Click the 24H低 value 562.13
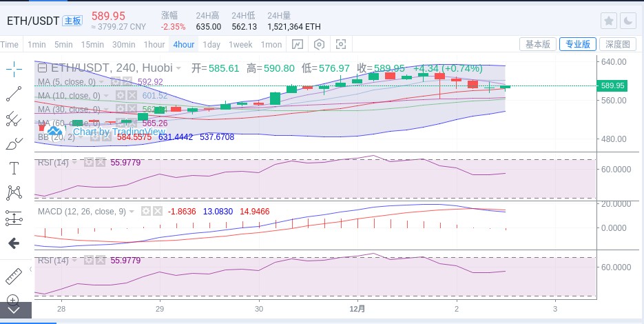Screen dimensions: 644x324 [245, 27]
